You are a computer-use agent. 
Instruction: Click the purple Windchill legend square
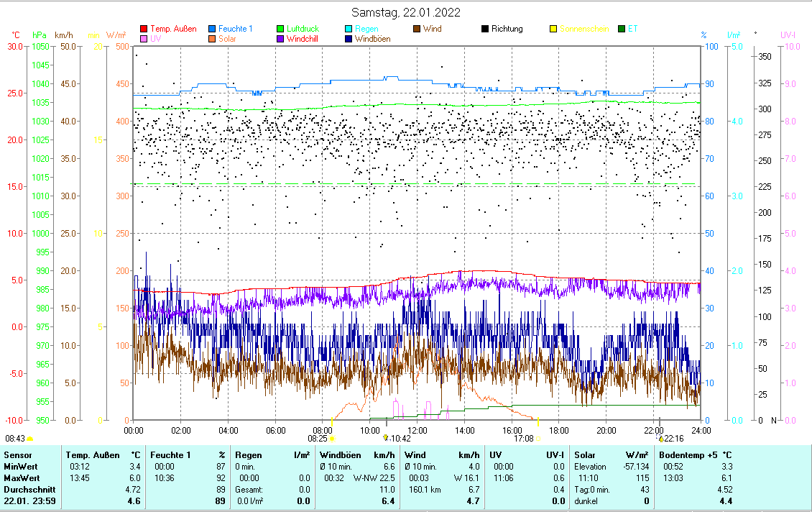click(x=280, y=39)
